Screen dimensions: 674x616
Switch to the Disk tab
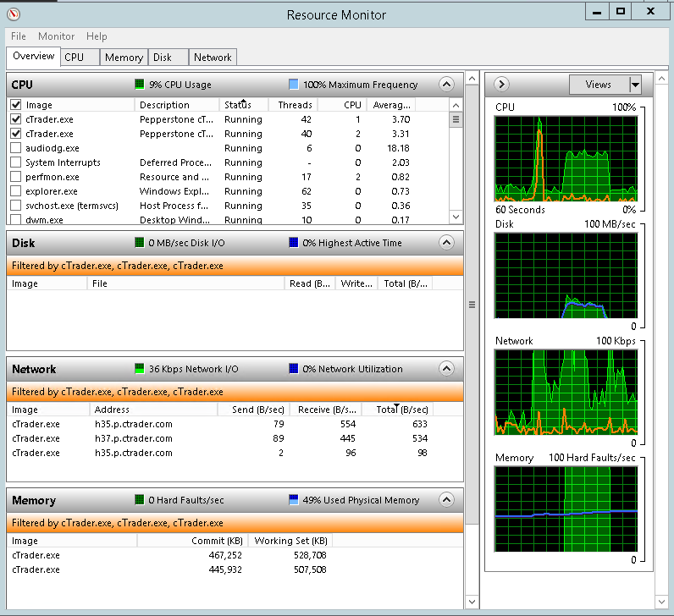168,58
